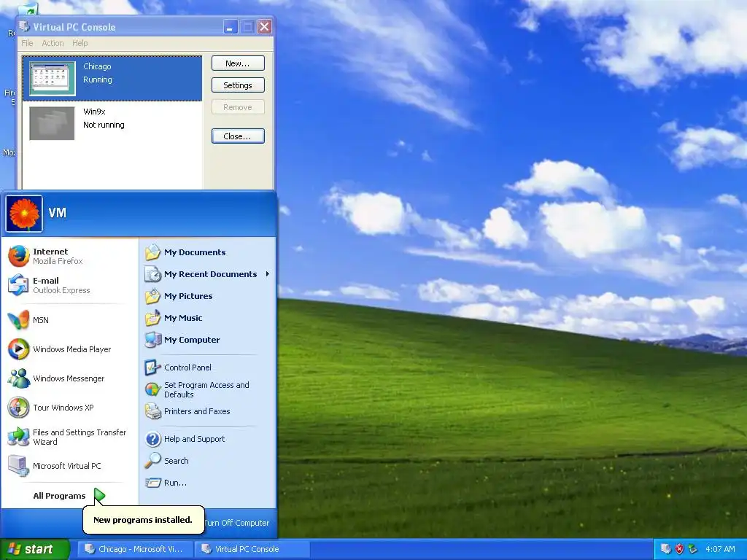The width and height of the screenshot is (747, 560).
Task: Open Control Panel icon
Action: pos(153,367)
